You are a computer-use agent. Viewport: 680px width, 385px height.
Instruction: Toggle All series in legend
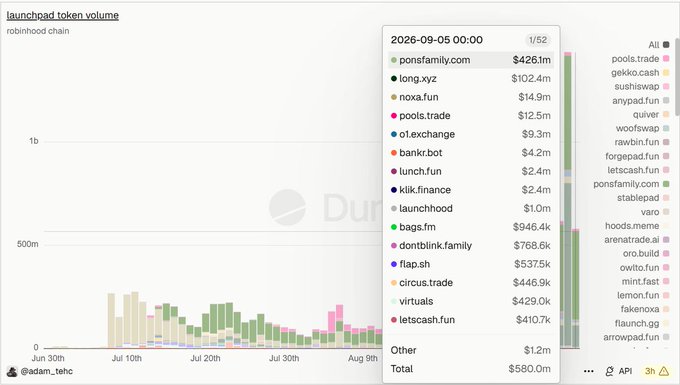[659, 45]
